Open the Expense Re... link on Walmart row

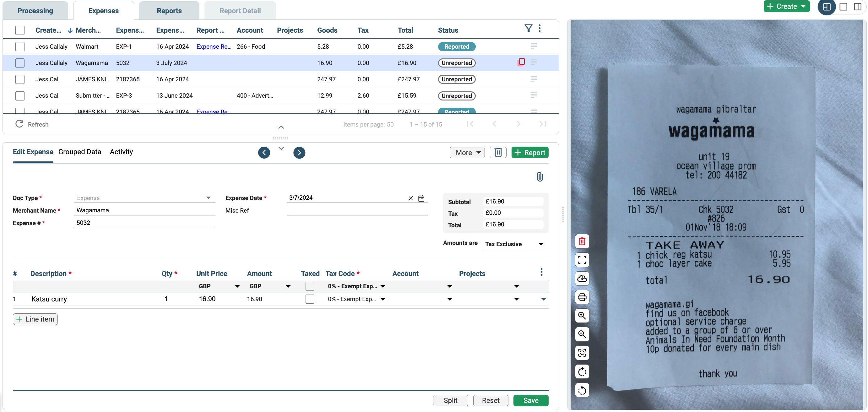pos(214,46)
